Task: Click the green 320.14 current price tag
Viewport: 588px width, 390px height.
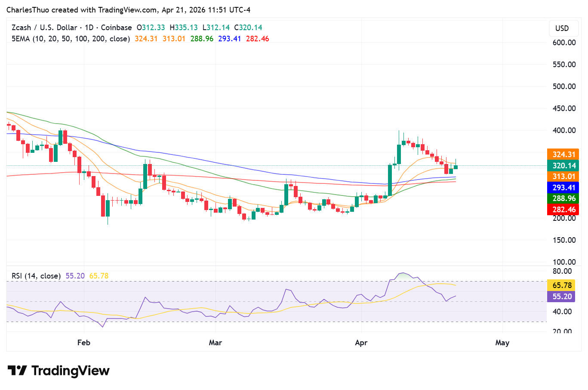Action: pyautogui.click(x=563, y=165)
